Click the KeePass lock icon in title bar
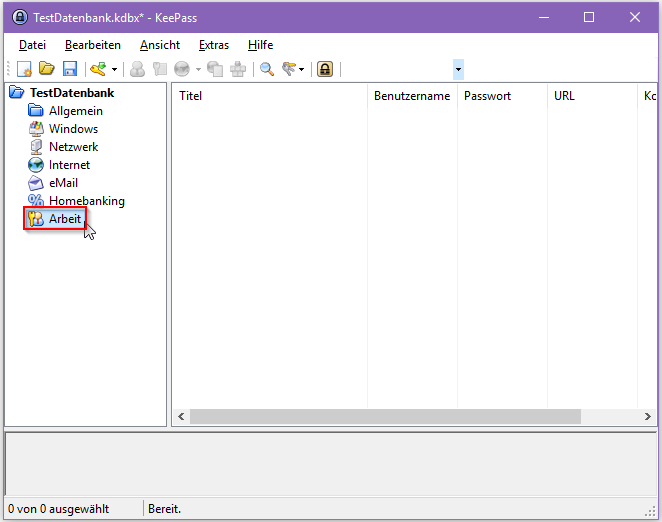Image resolution: width=662 pixels, height=522 pixels. click(19, 17)
